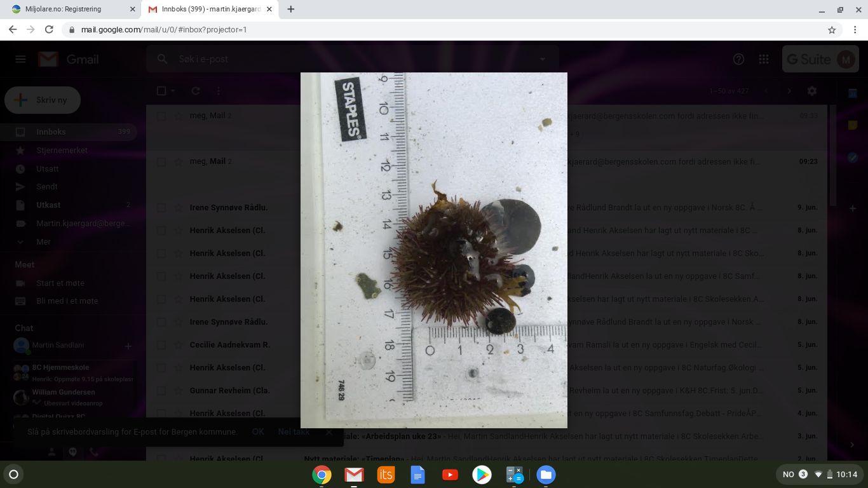Collapse side panel chevron at bottom right
This screenshot has height=488, width=868.
coord(853,445)
